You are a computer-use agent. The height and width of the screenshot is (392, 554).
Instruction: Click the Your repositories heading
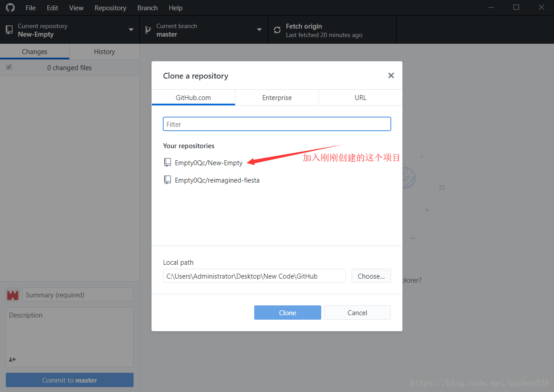coord(189,146)
